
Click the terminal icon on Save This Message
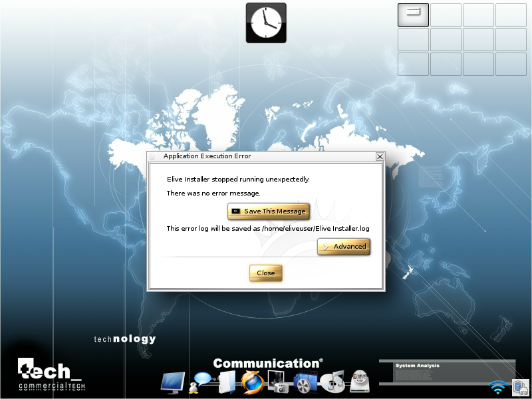point(235,211)
